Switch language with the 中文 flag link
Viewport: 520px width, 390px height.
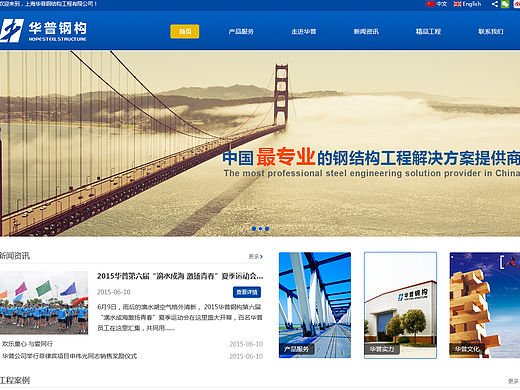(x=437, y=4)
